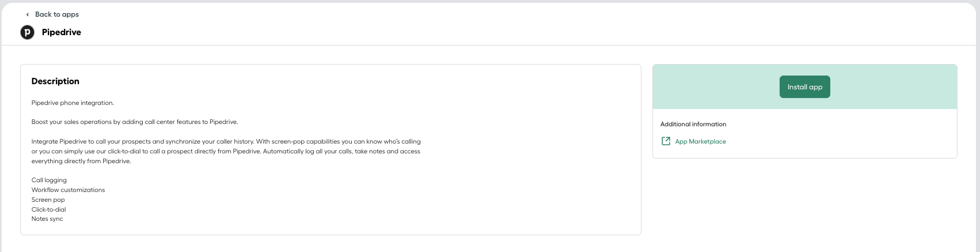Screen dimensions: 980x252
Task: Click the Pipedrive logo icon
Action: point(28,32)
